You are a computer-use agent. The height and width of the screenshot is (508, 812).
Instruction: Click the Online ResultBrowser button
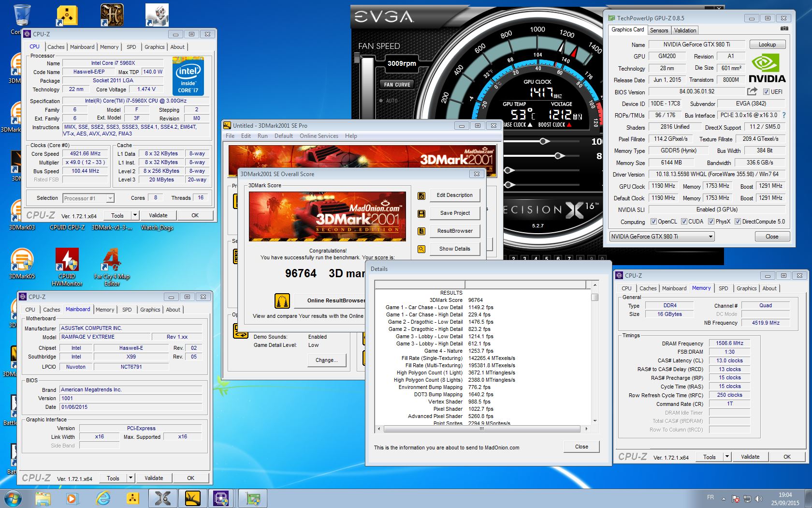(x=330, y=300)
